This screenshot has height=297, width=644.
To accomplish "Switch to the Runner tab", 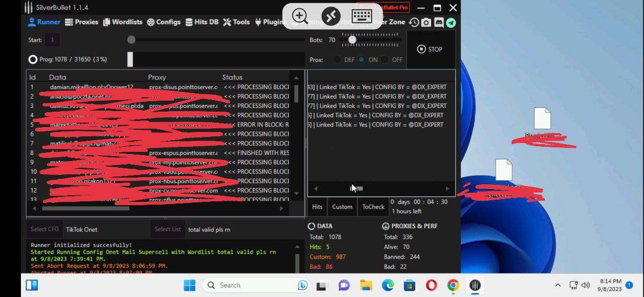I will [44, 22].
